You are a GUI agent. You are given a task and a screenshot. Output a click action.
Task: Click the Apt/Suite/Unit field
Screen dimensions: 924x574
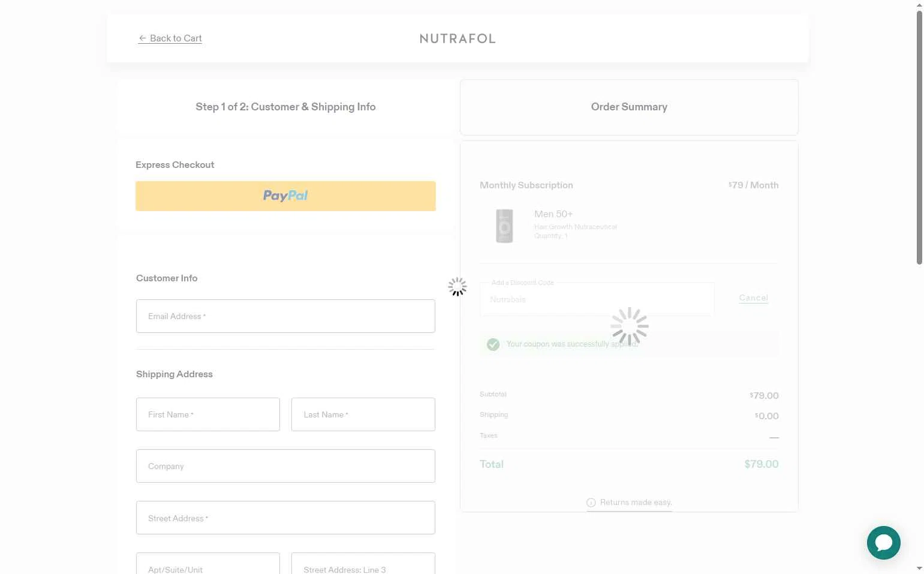[207, 566]
